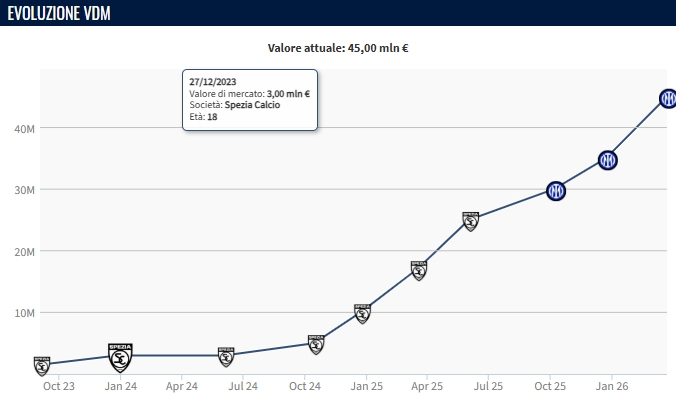Click the 10M y-axis label

(x=24, y=313)
